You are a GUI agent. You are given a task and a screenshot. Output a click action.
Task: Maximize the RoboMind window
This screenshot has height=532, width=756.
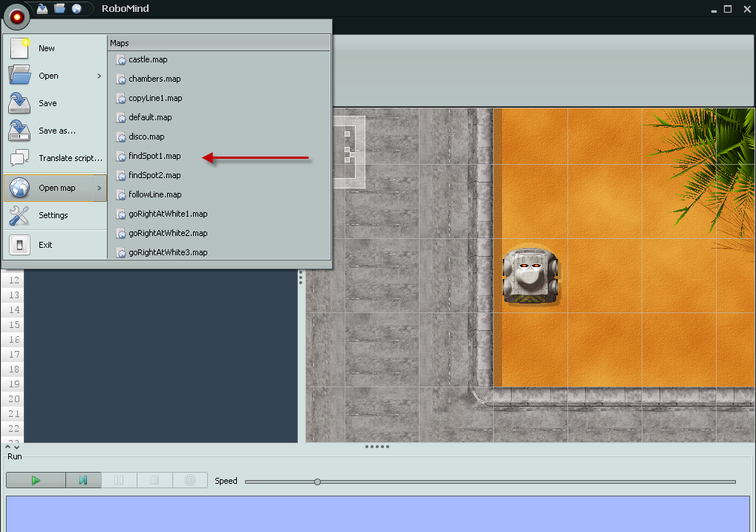pyautogui.click(x=728, y=9)
